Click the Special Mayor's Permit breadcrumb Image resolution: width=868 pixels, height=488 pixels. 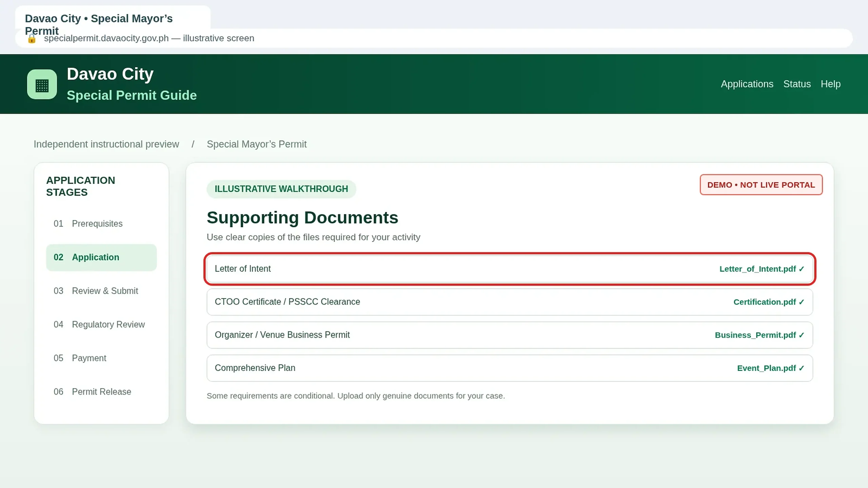pos(257,144)
